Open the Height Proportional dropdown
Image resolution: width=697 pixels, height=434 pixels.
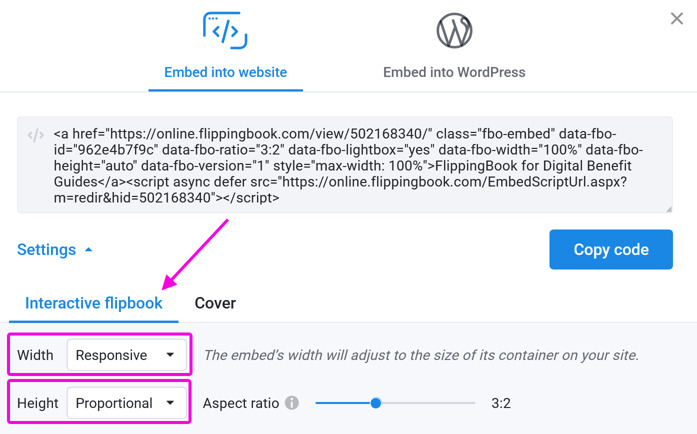point(127,403)
